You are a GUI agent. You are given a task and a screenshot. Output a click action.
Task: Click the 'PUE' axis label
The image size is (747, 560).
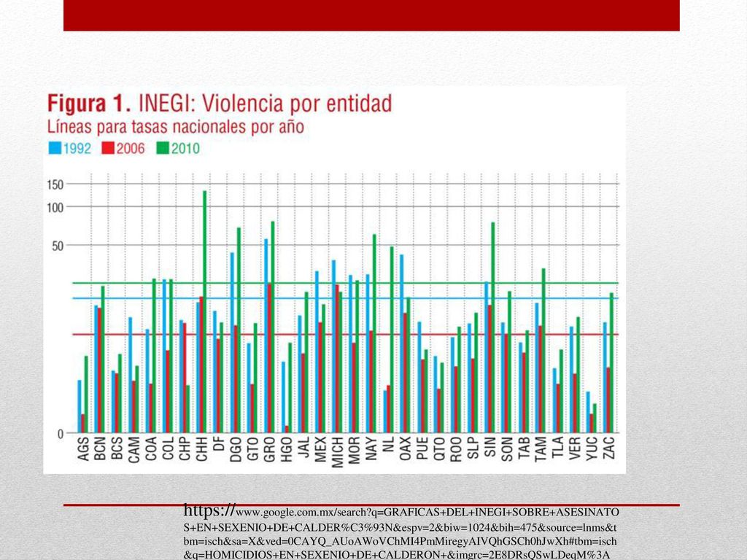(x=422, y=448)
